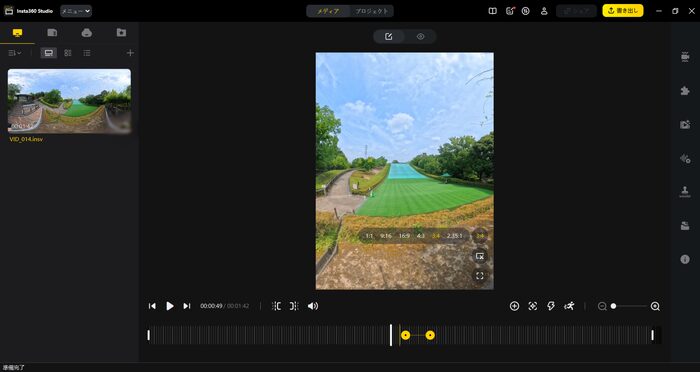Switch to eye preview mode
The height and width of the screenshot is (372, 700).
(420, 37)
